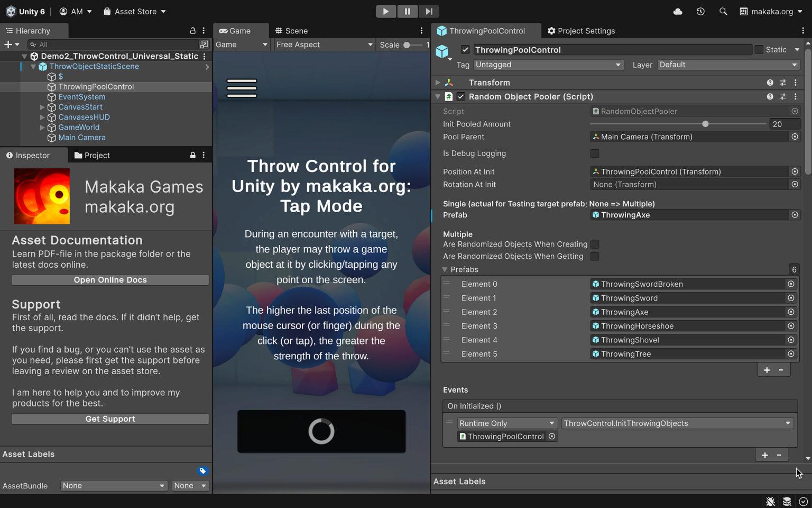Click the global search magnifier icon
The image size is (812, 508).
click(x=723, y=11)
